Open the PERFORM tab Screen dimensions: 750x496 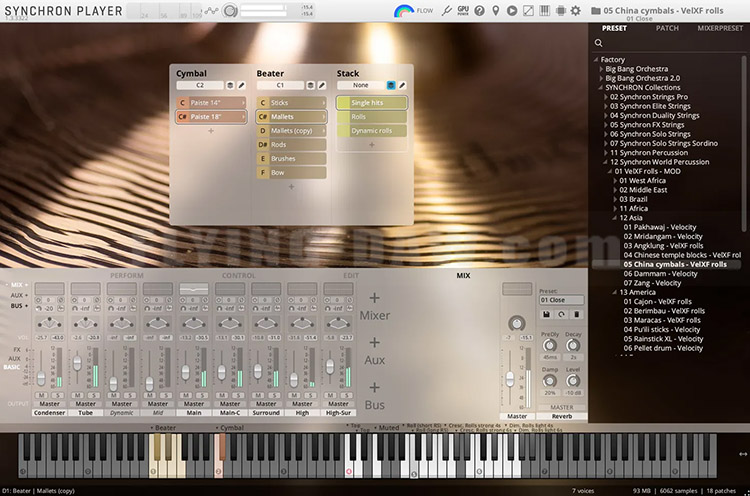point(127,276)
